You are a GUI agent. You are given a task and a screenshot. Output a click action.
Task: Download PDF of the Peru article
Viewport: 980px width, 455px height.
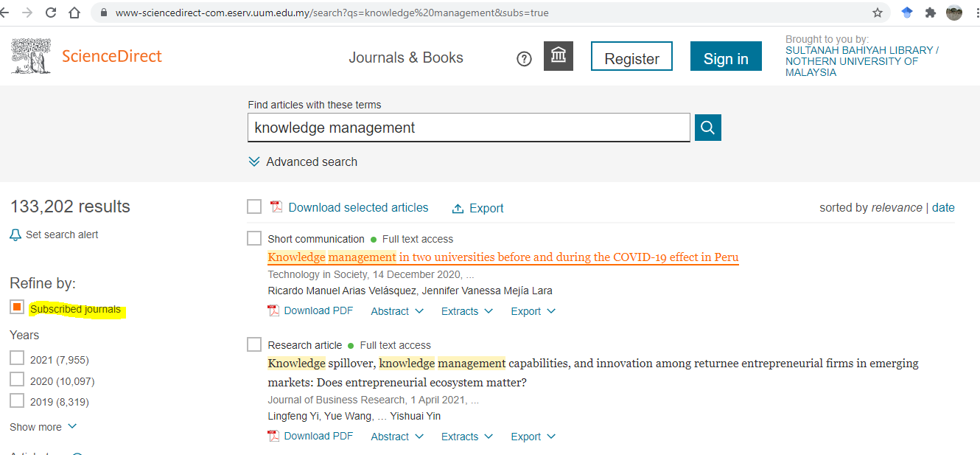coord(318,310)
